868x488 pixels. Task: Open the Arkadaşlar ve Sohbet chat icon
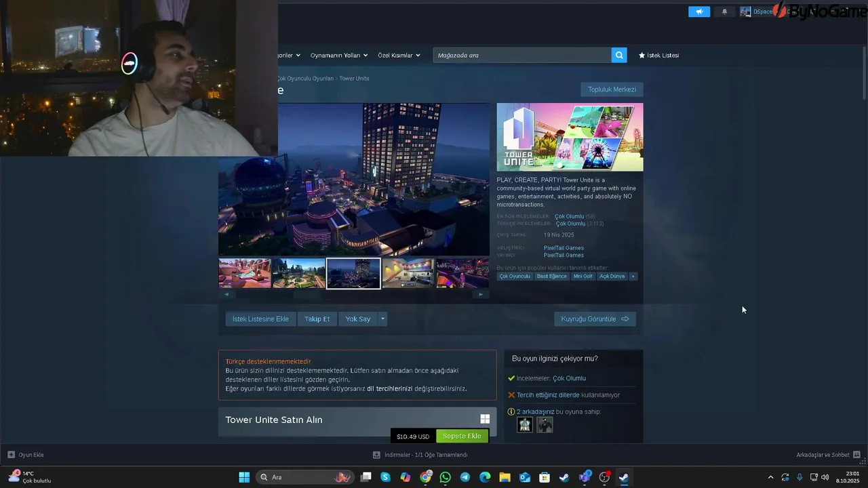point(856,455)
